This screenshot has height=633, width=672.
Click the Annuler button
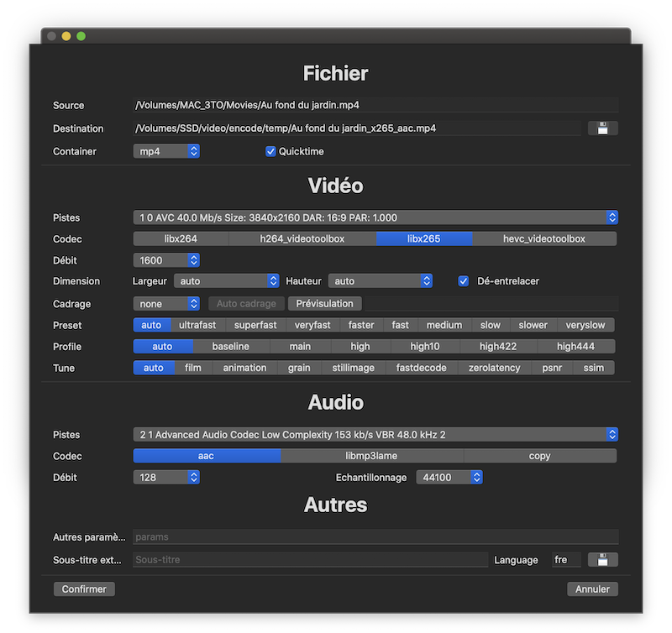coord(592,589)
